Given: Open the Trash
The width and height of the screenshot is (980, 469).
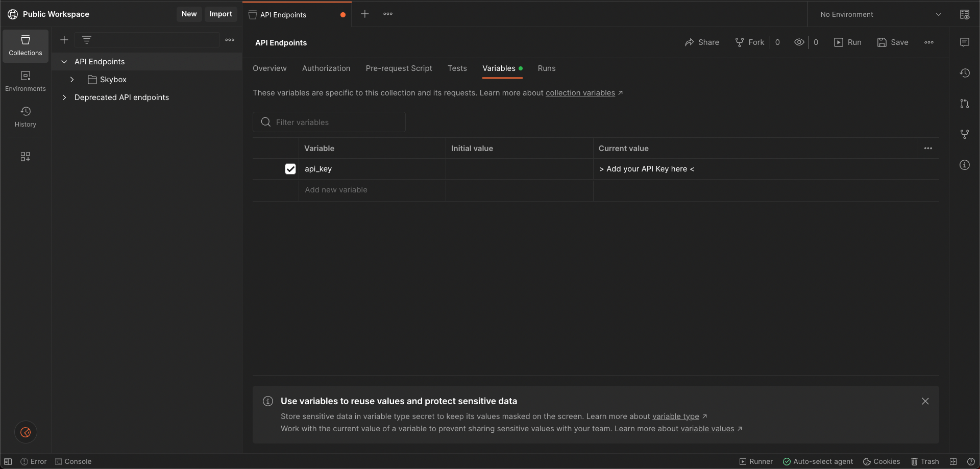Looking at the screenshot, I should [x=926, y=461].
